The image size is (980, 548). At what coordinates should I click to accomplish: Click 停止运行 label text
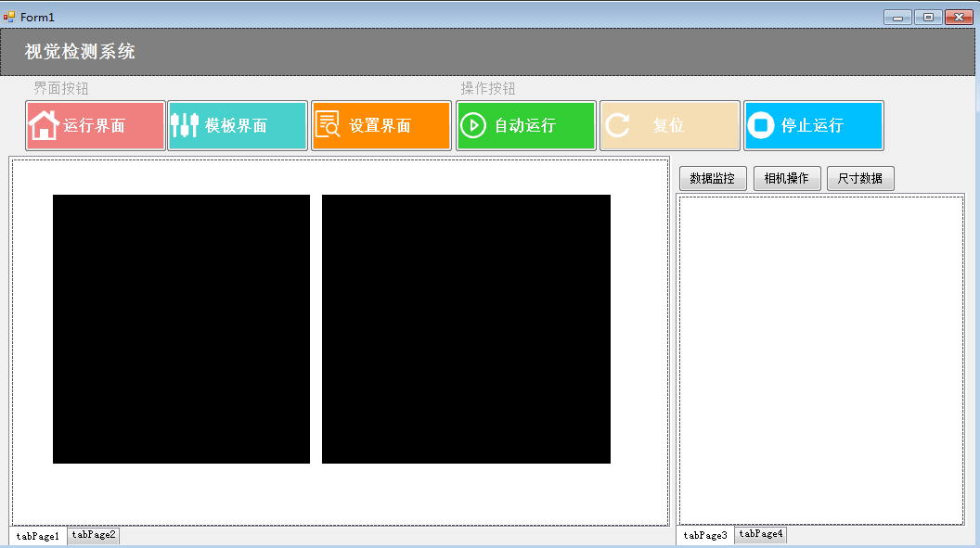click(812, 125)
